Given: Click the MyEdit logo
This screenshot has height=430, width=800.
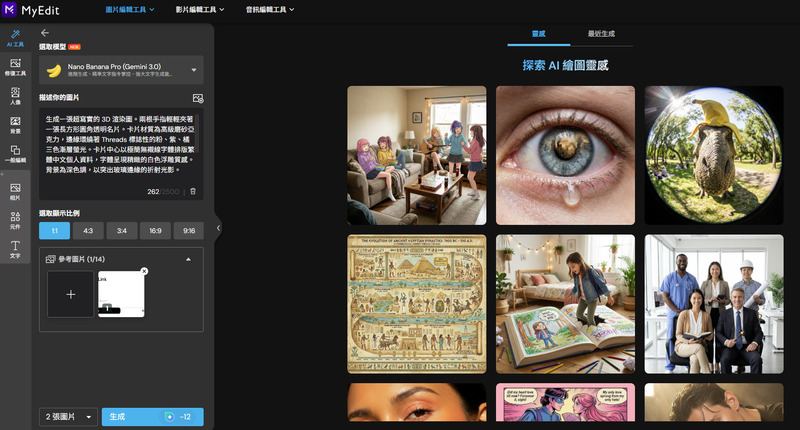Looking at the screenshot, I should pyautogui.click(x=31, y=10).
